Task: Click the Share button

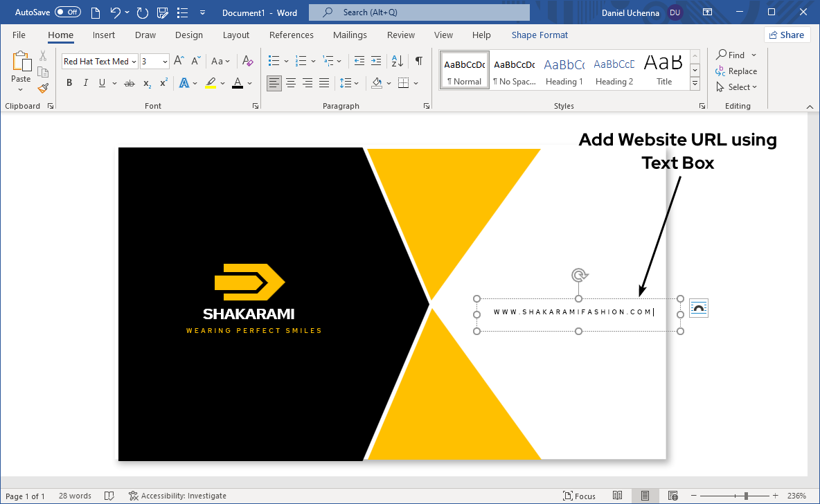Action: click(787, 35)
